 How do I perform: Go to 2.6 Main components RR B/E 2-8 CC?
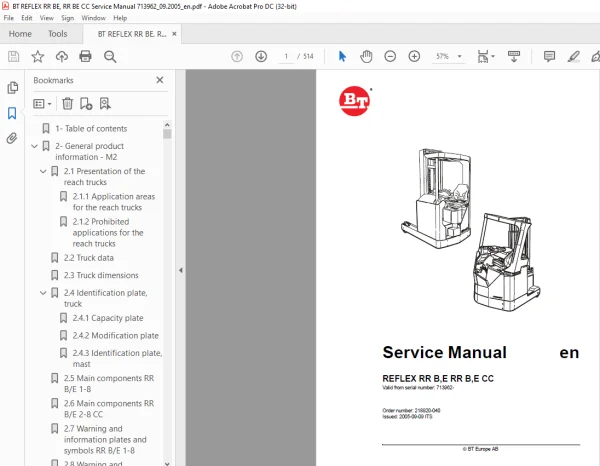pyautogui.click(x=109, y=409)
